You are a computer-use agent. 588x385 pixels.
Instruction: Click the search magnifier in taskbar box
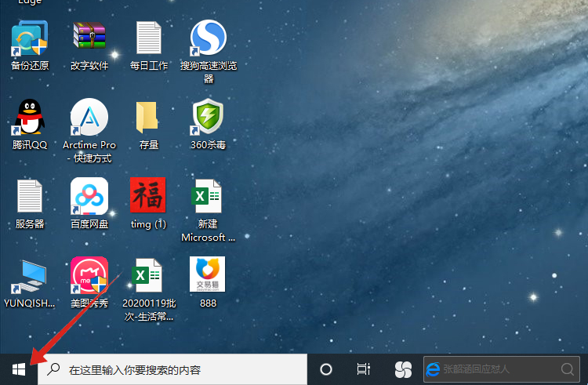coord(53,369)
